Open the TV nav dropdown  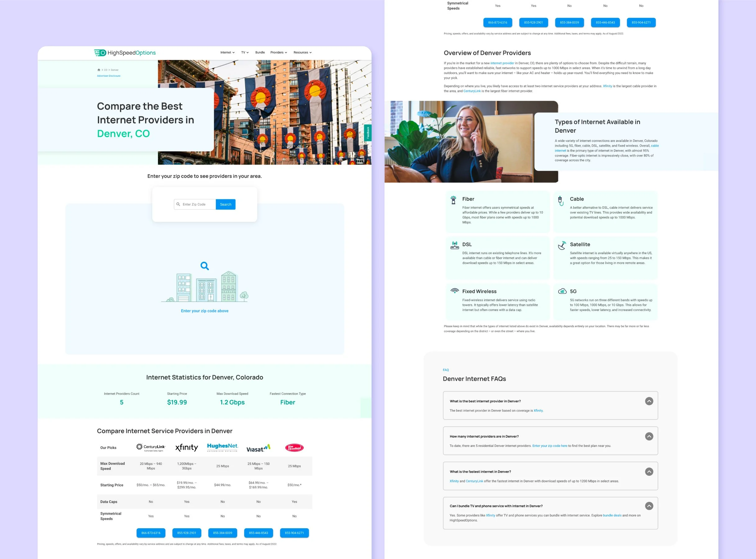tap(245, 52)
